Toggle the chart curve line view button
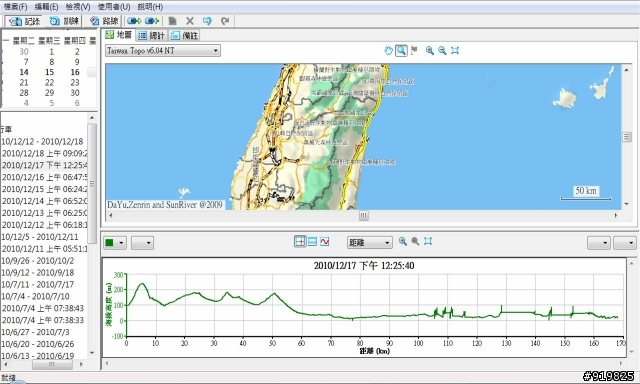The image size is (640, 384). pyautogui.click(x=324, y=242)
